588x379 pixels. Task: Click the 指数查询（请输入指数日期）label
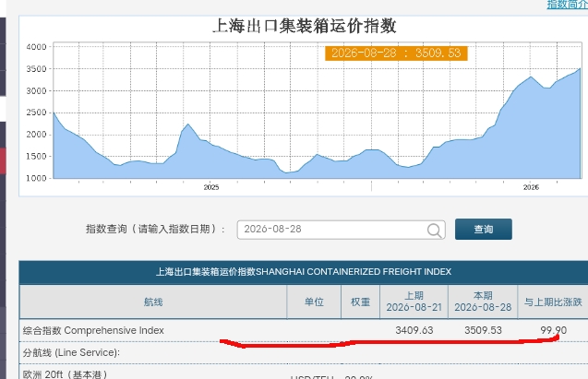[155, 229]
